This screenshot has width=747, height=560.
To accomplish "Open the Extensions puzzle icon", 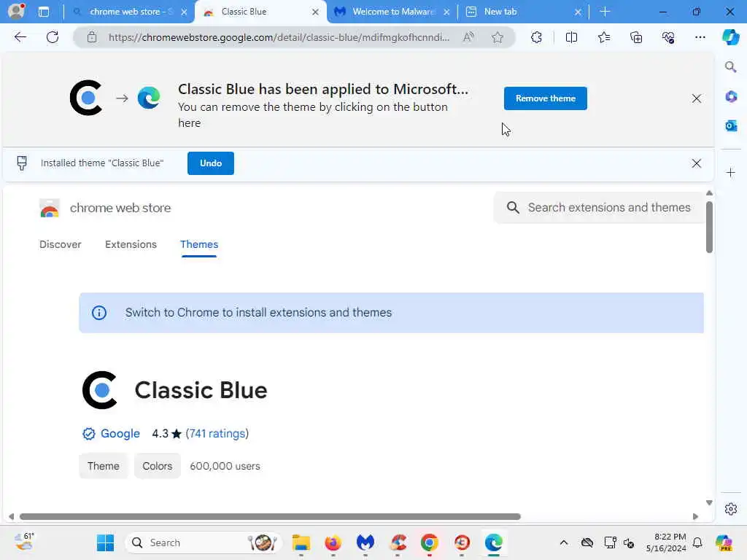I will pyautogui.click(x=536, y=37).
